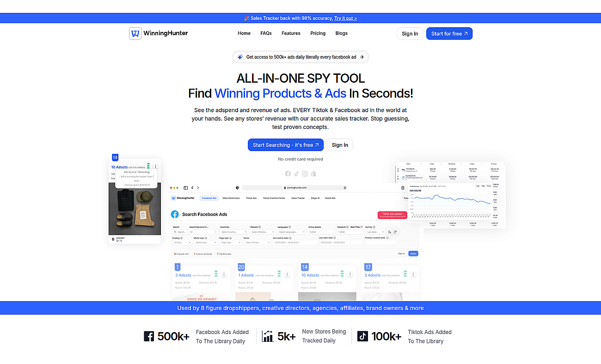This screenshot has width=601, height=364.
Task: Click the info icon next to Website filter label
Action: 260,227
